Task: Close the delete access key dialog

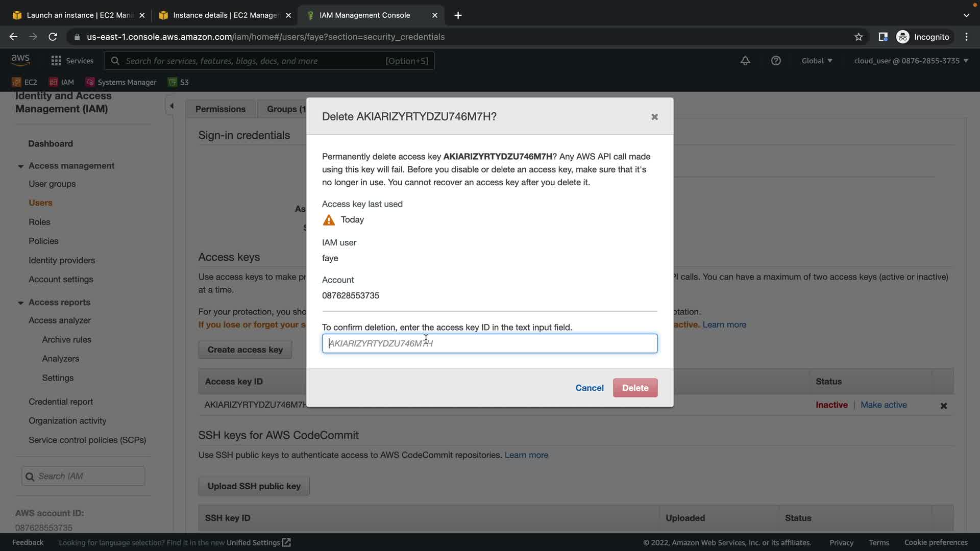Action: point(654,117)
